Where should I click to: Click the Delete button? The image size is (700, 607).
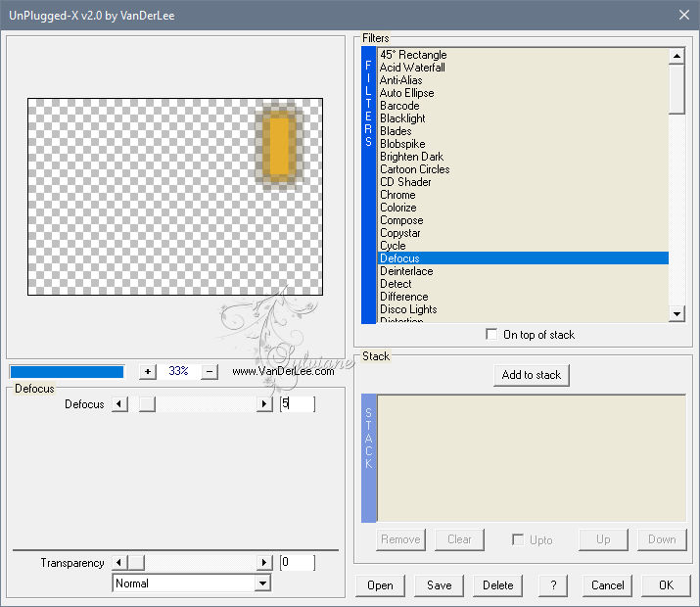(497, 585)
